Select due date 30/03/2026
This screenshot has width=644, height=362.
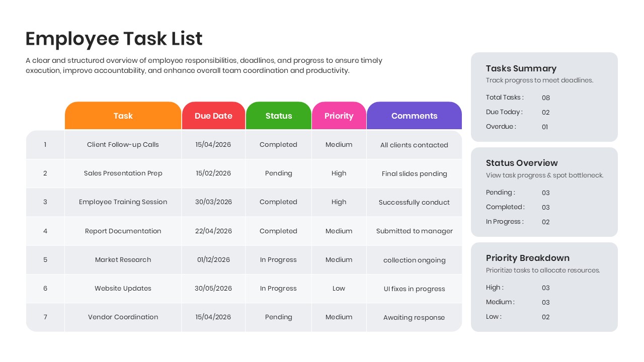[213, 202]
